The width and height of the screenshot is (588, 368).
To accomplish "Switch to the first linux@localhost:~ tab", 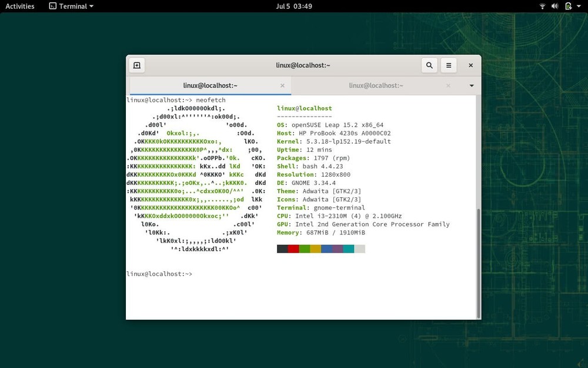I will [x=211, y=85].
